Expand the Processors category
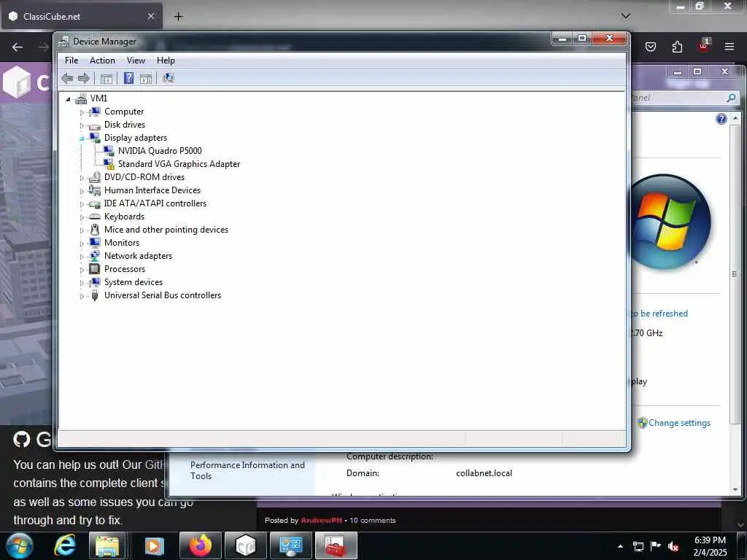The height and width of the screenshot is (560, 747). [x=82, y=270]
